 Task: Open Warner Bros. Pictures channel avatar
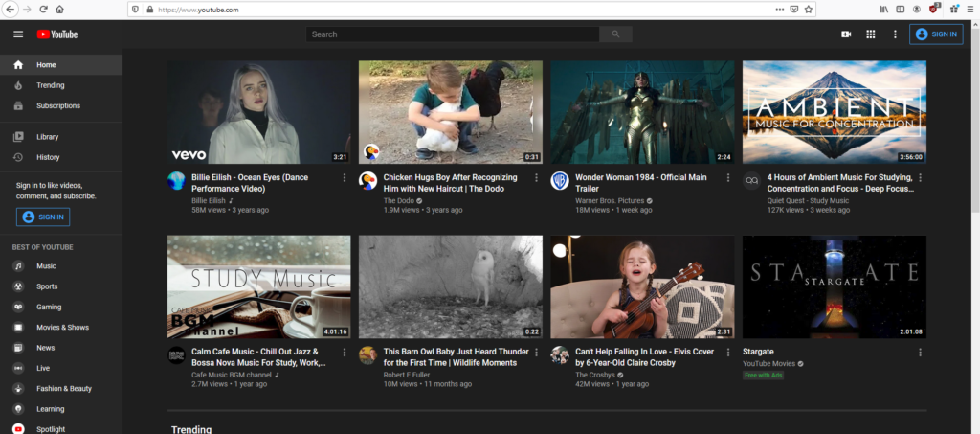tap(559, 181)
